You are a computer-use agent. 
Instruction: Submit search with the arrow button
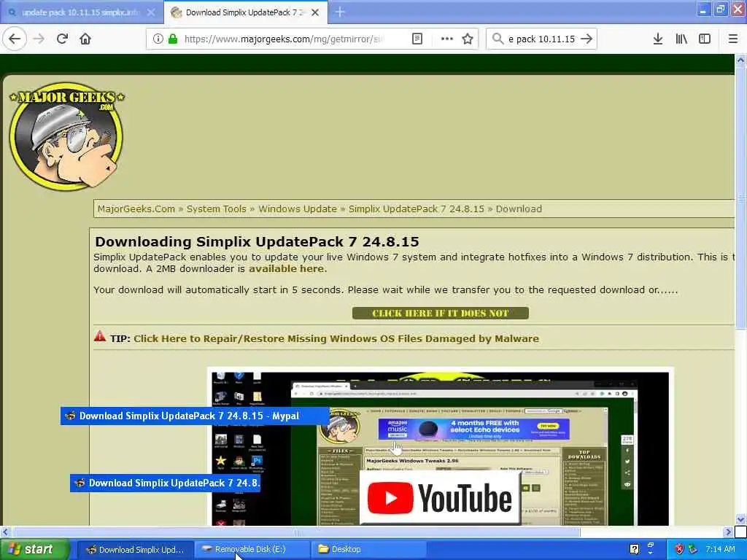pyautogui.click(x=587, y=39)
